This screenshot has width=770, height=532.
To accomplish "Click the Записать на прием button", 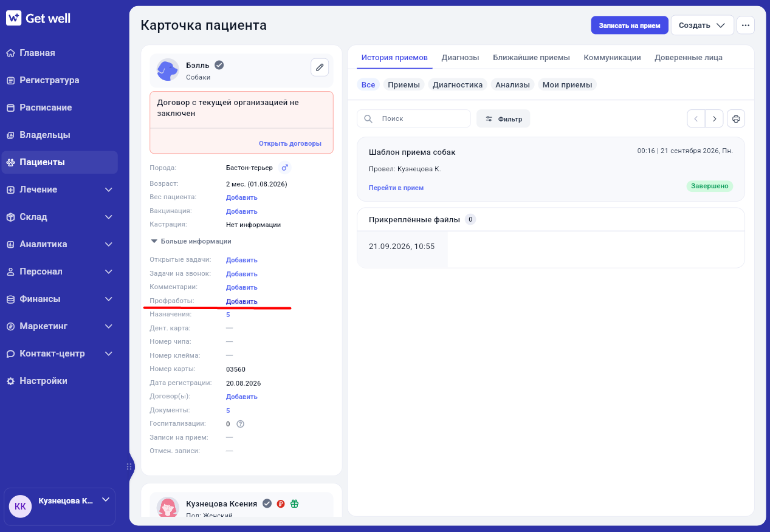I will click(630, 26).
